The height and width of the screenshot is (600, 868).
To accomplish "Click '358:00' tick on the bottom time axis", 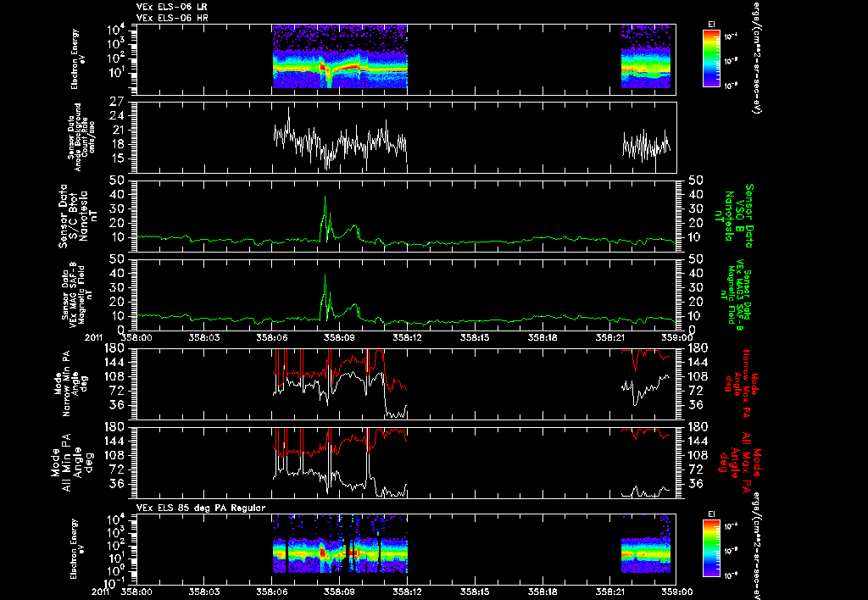I will (x=136, y=592).
